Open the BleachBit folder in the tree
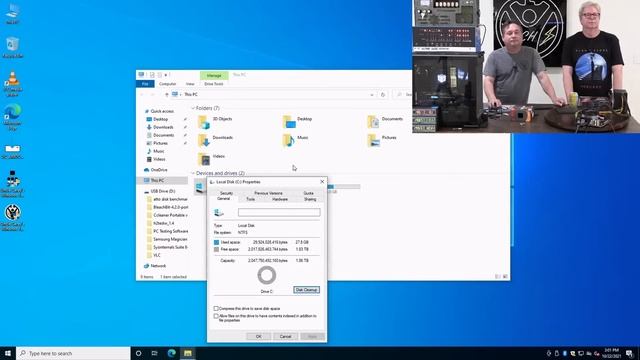Screen dimensions: 640x360 167,207
